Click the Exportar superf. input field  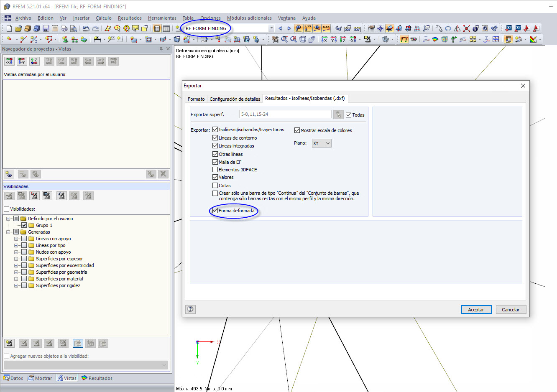[285, 114]
